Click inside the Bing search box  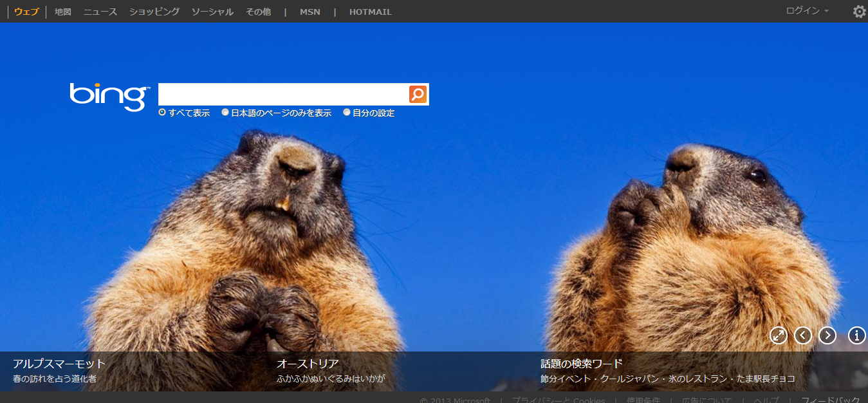pos(283,94)
